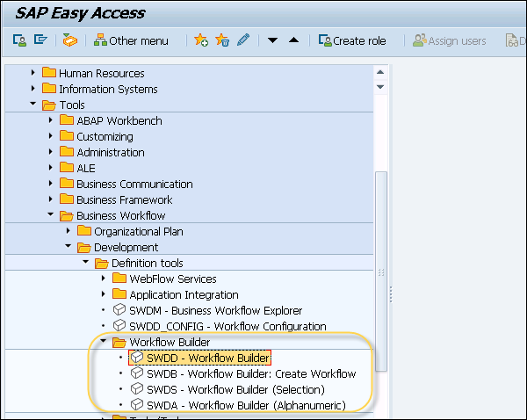Click the ALE folder icon
The image size is (527, 420).
click(x=67, y=167)
